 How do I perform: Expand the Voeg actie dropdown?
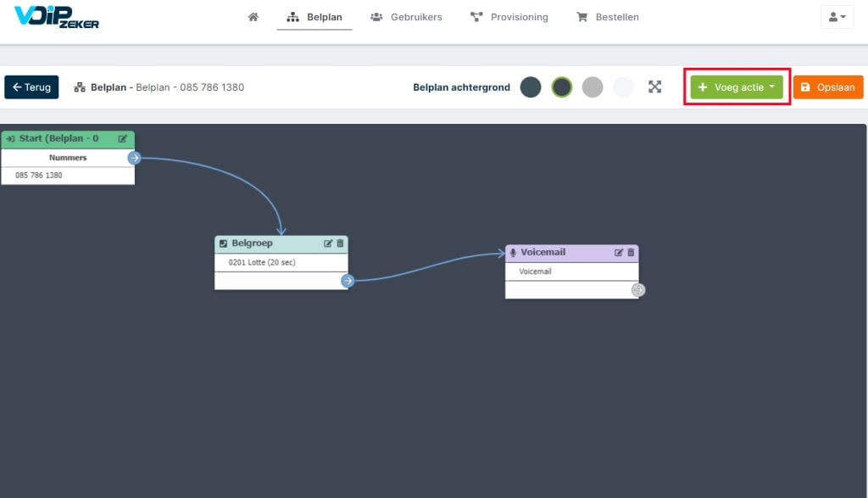pyautogui.click(x=737, y=87)
